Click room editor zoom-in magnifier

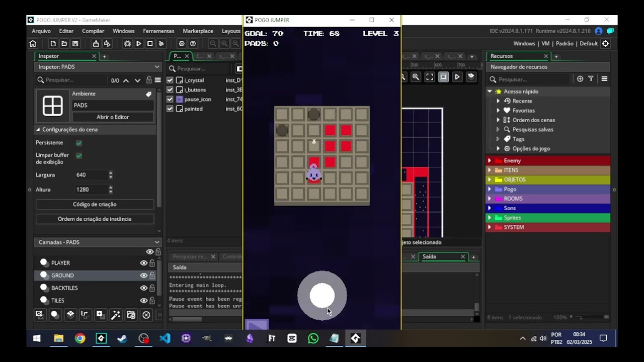point(416,77)
